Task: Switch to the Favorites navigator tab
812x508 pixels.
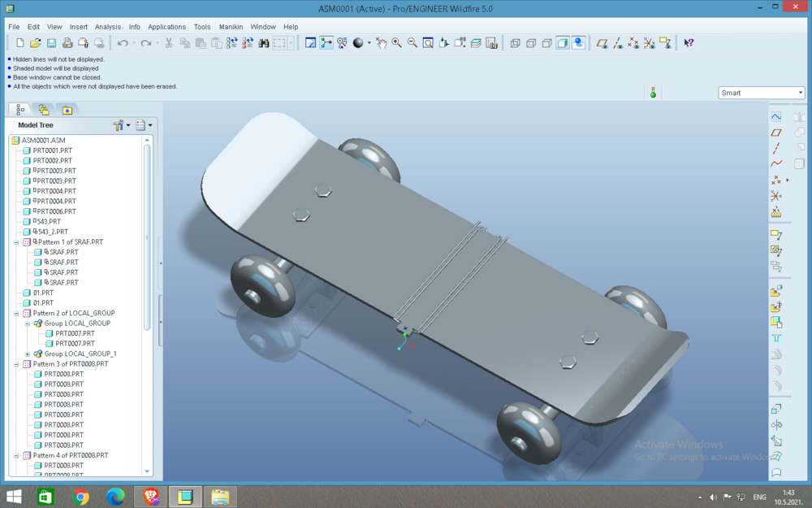Action: [x=67, y=110]
